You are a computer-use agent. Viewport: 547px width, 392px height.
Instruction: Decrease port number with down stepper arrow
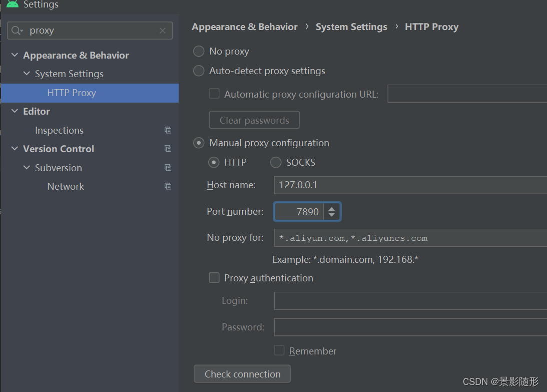tap(332, 215)
